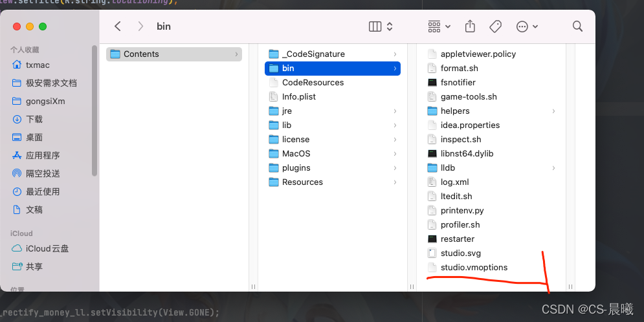This screenshot has height=322, width=644.
Task: Click the bin window title
Action: [164, 27]
